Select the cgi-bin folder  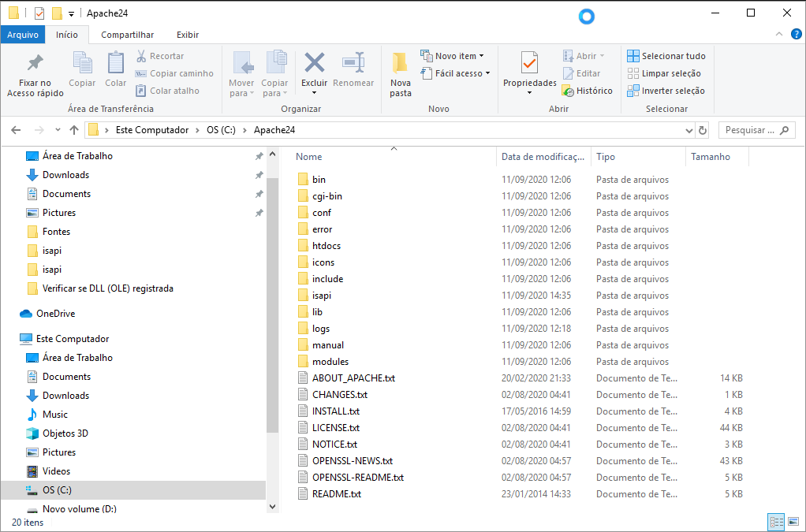click(319, 196)
